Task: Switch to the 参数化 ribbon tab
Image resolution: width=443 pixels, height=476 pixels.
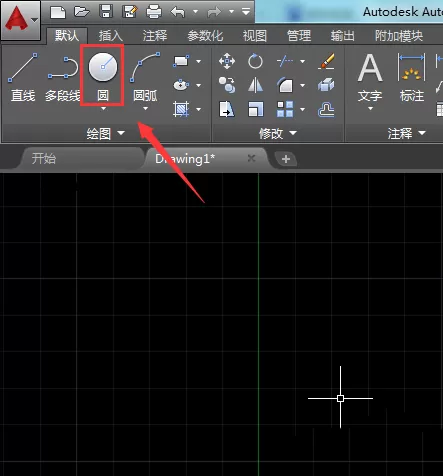Action: pyautogui.click(x=205, y=36)
